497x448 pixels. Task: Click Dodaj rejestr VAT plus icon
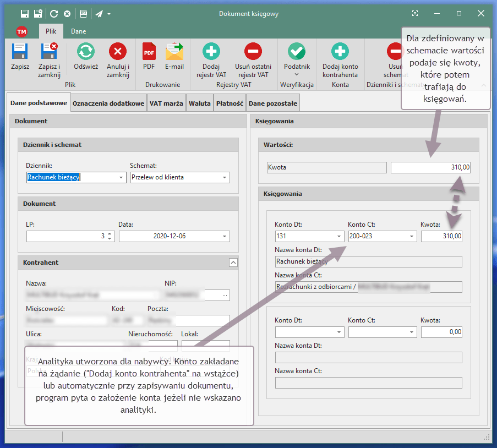tap(211, 52)
